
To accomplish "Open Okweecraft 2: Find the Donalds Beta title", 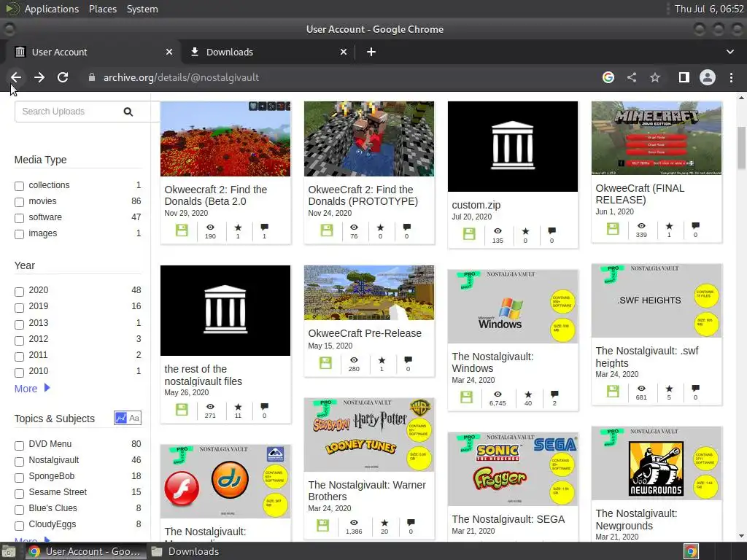I will point(216,195).
